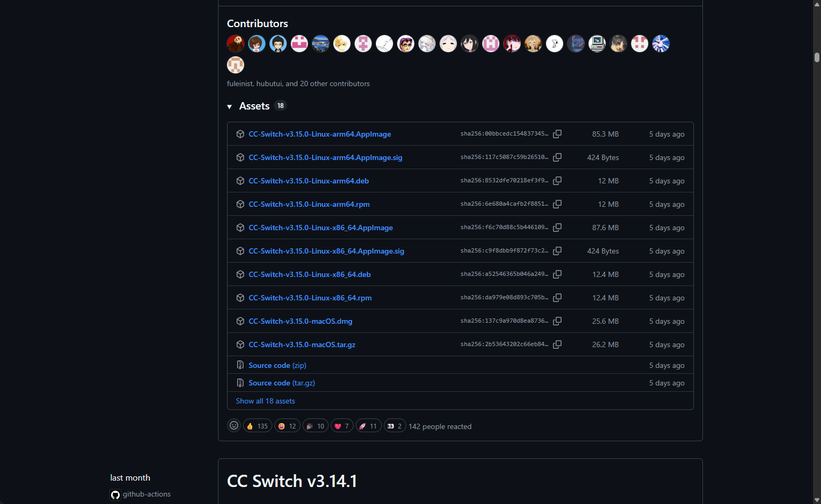
Task: Toggle eyes reaction with 2
Action: coord(395,426)
